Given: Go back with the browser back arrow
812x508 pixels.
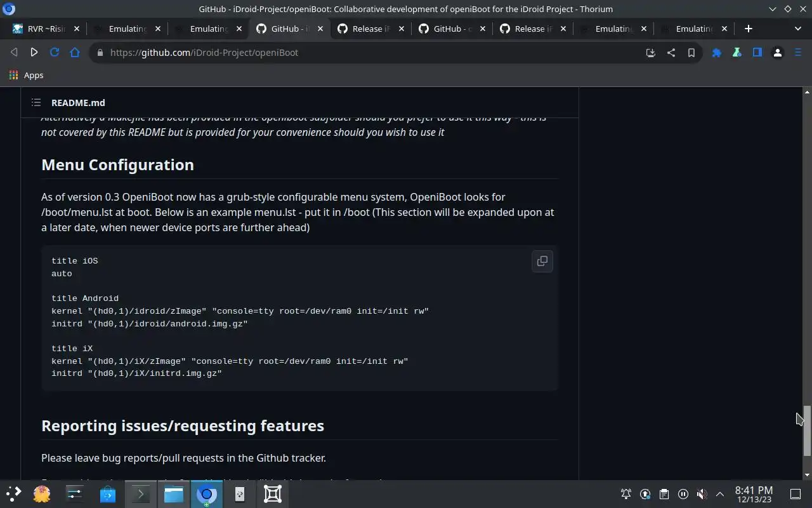Looking at the screenshot, I should (x=14, y=53).
